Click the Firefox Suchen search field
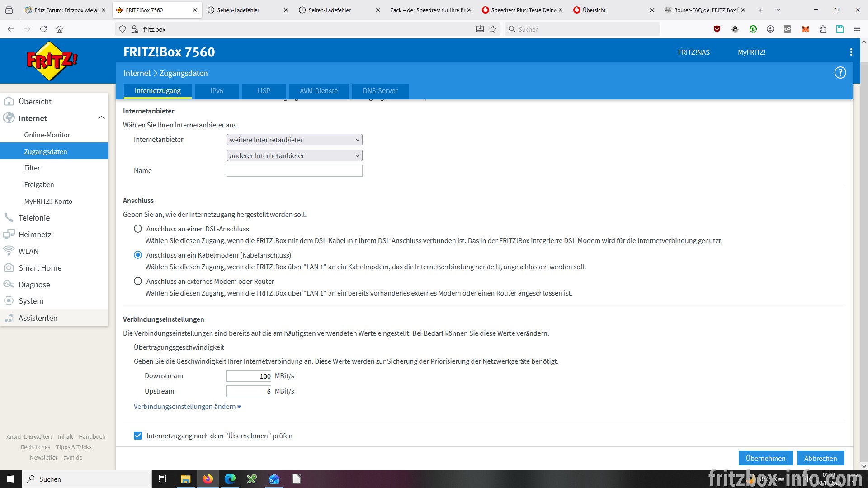This screenshot has height=488, width=868. [x=583, y=29]
